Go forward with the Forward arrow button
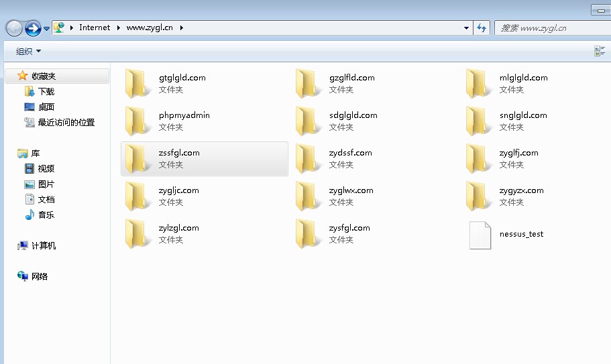Screen dimensions: 611x364 (x=33, y=28)
